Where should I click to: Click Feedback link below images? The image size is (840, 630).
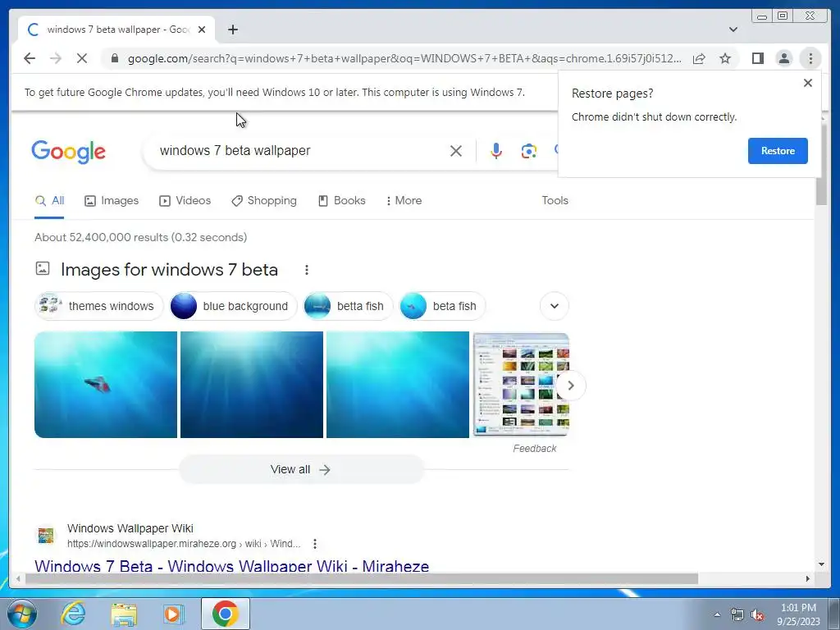coord(535,449)
